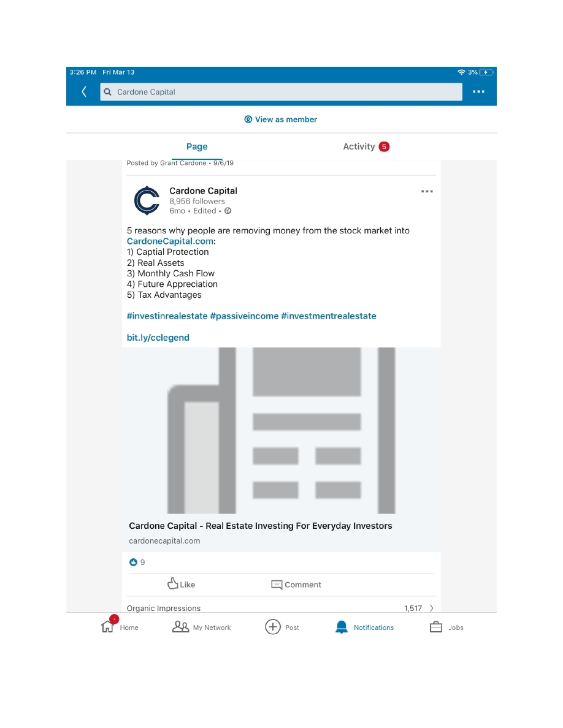Viewport: 563px width, 728px height.
Task: Open the bit.ly/cclegend link
Action: click(x=158, y=338)
